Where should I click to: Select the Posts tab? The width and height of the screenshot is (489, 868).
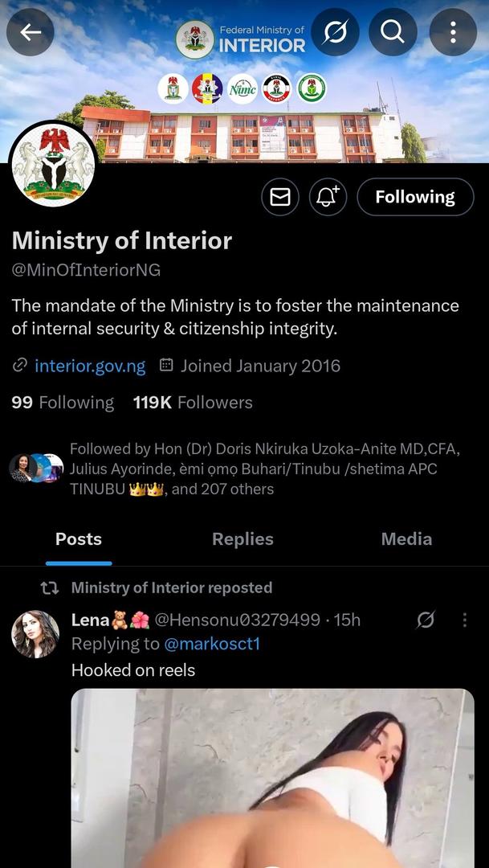point(79,539)
